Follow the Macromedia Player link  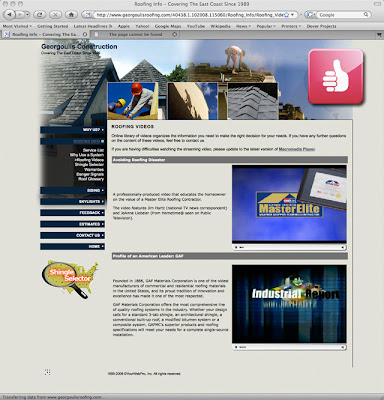coord(297,149)
